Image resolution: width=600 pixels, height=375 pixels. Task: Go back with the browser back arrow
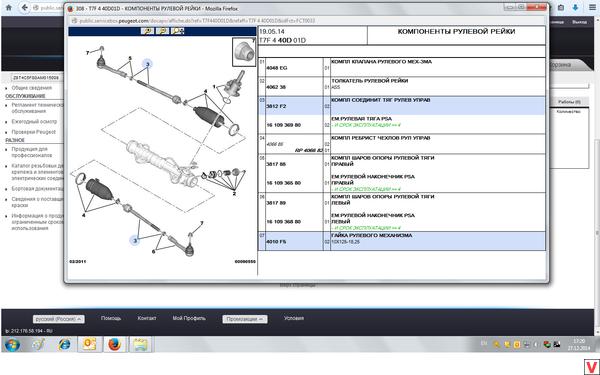click(24, 7)
